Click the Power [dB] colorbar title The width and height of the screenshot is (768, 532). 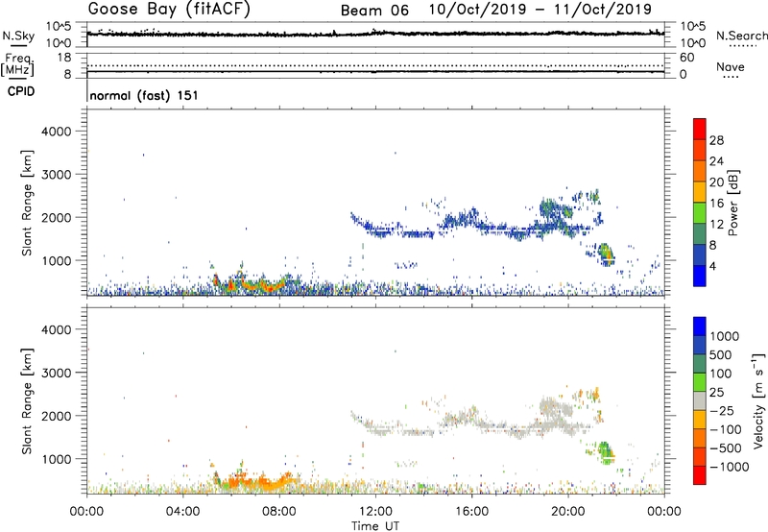click(x=732, y=203)
